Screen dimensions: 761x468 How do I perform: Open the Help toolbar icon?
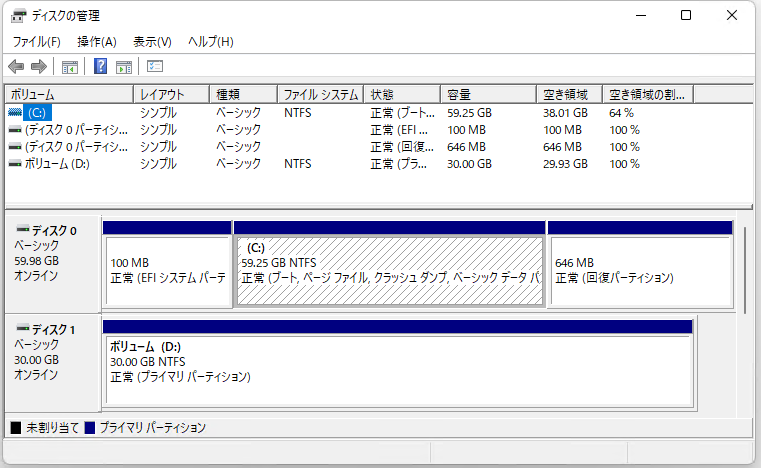[x=100, y=66]
